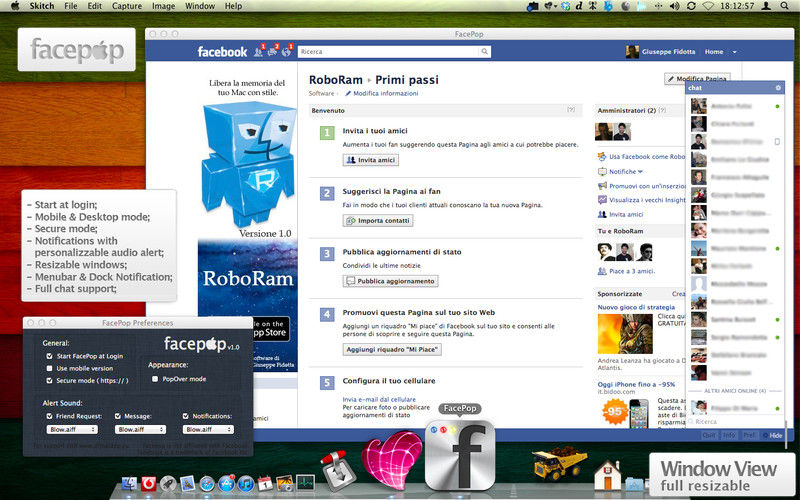Toggle Start FacePop at Login checkbox
The height and width of the screenshot is (500, 800).
coord(49,356)
